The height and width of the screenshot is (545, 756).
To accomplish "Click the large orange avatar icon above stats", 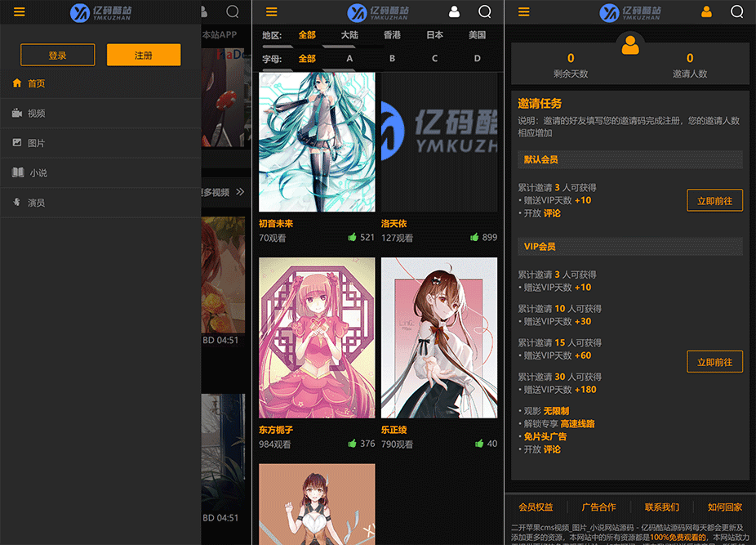I will tap(630, 44).
